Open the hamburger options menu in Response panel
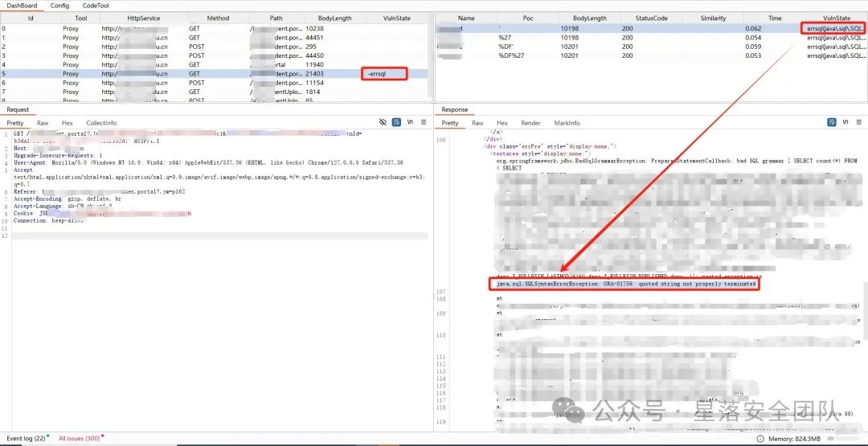The image size is (868, 446). pyautogui.click(x=858, y=122)
